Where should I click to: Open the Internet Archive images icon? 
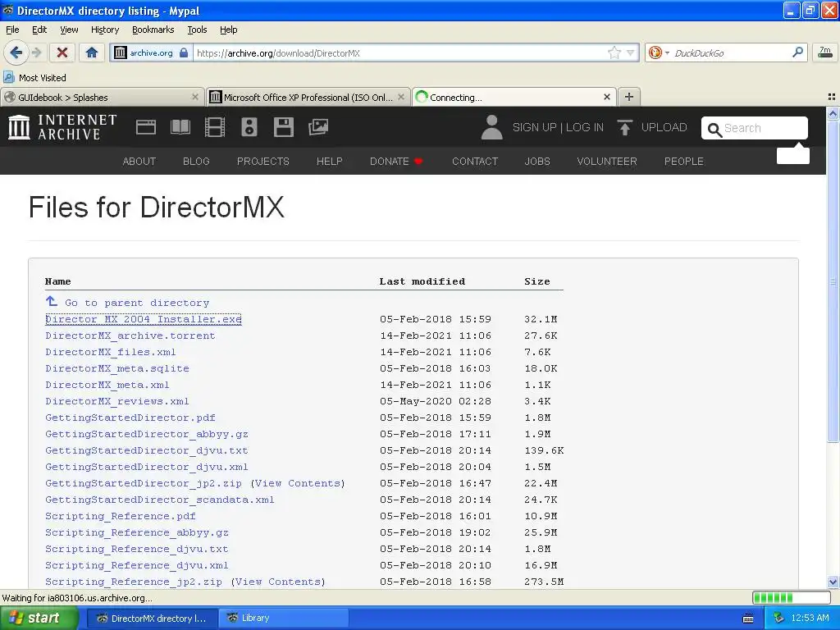318,127
